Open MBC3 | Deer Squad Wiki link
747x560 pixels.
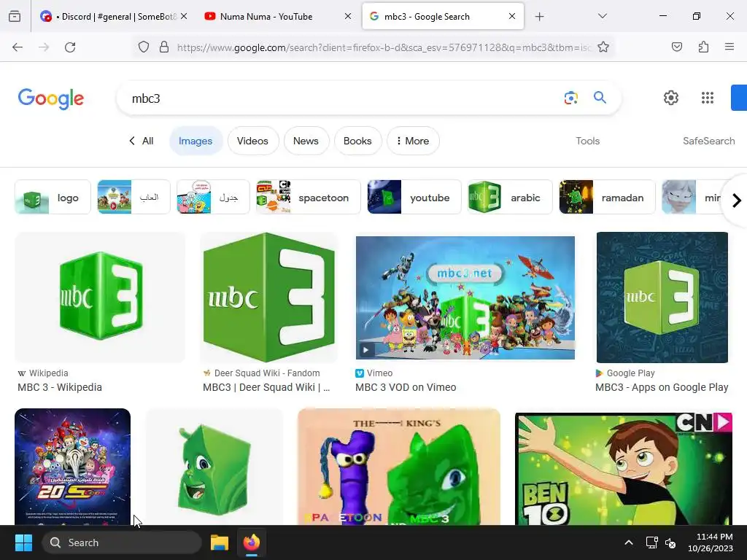(266, 387)
